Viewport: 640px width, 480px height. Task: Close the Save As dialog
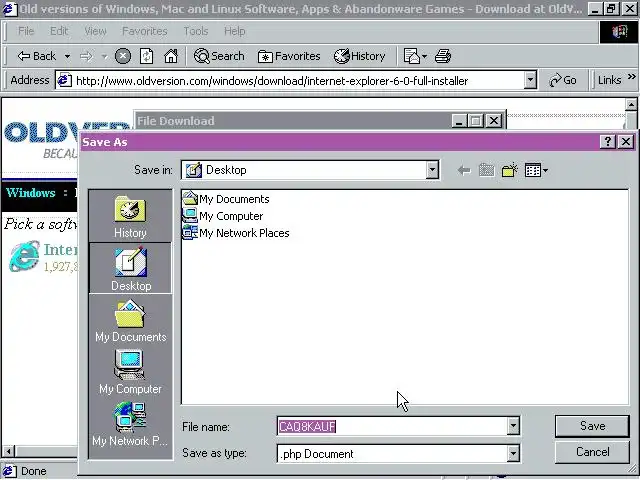pos(626,142)
